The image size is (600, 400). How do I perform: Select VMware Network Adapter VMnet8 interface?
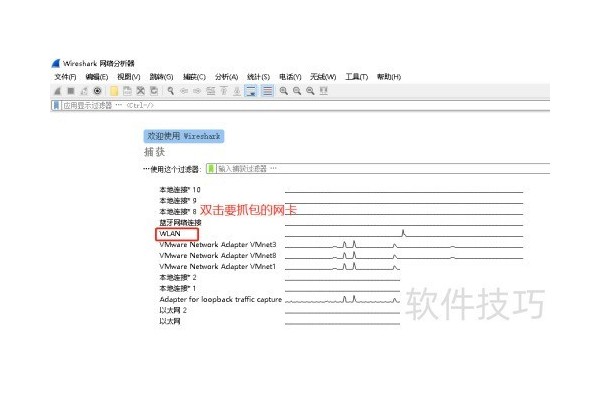[218, 255]
